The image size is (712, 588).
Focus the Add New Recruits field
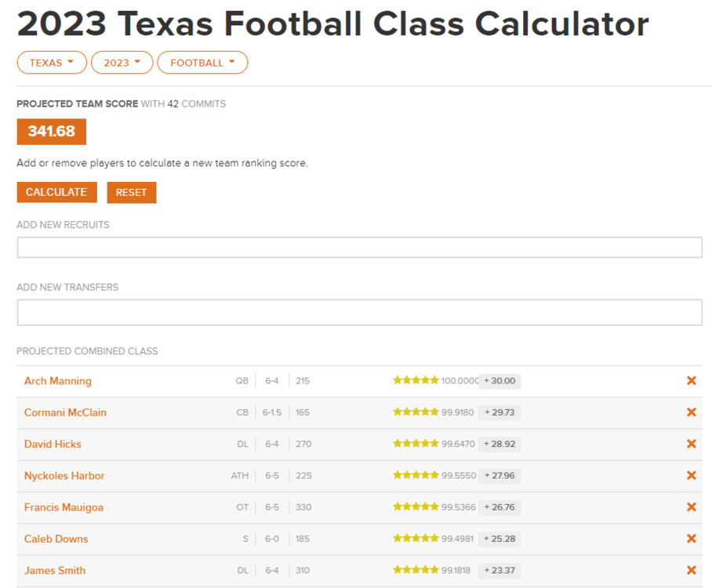359,248
